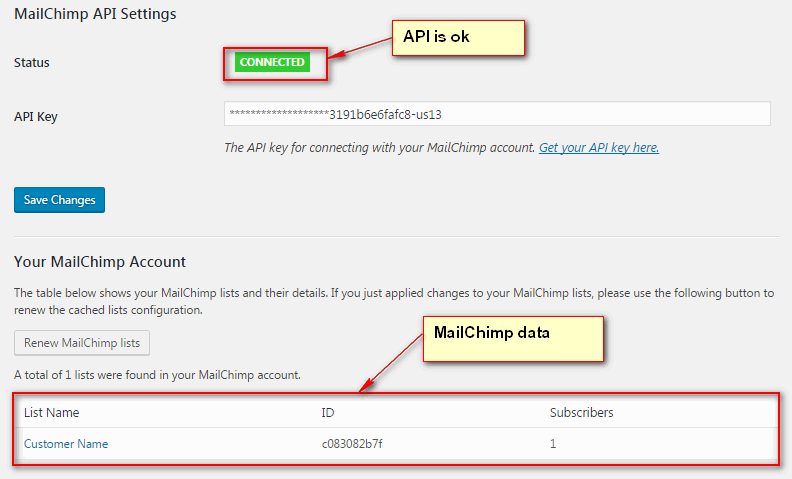Viewport: 792px width, 479px height.
Task: Open the Customer Name list link
Action: (x=66, y=444)
